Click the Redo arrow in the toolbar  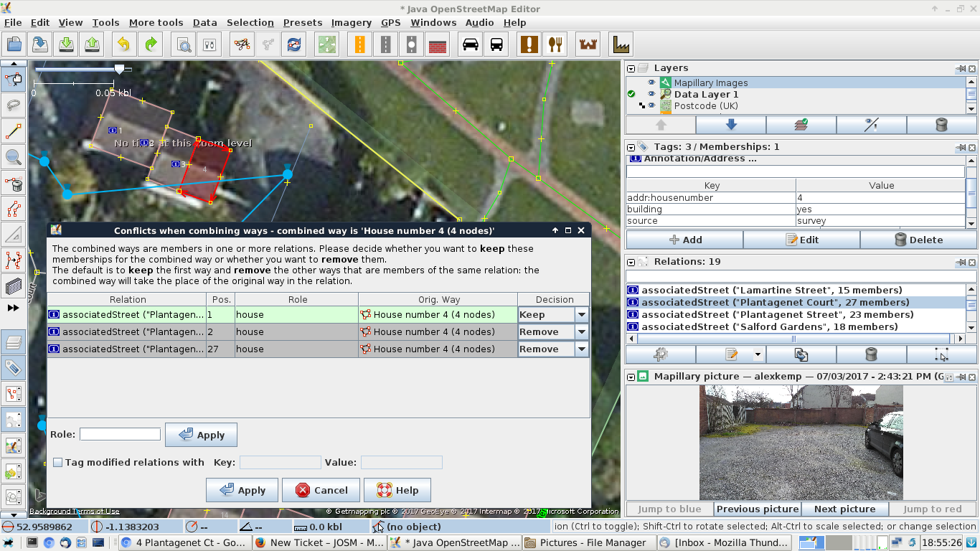[x=151, y=44]
